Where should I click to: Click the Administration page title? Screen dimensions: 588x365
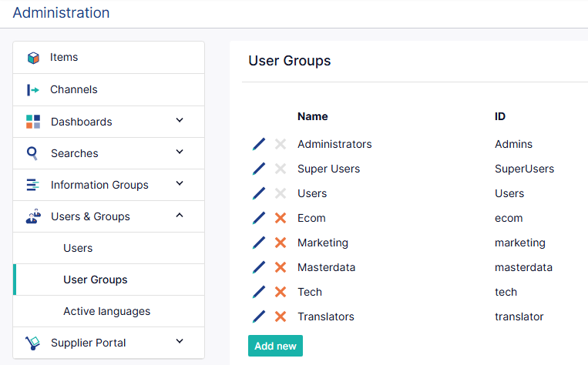pos(61,13)
